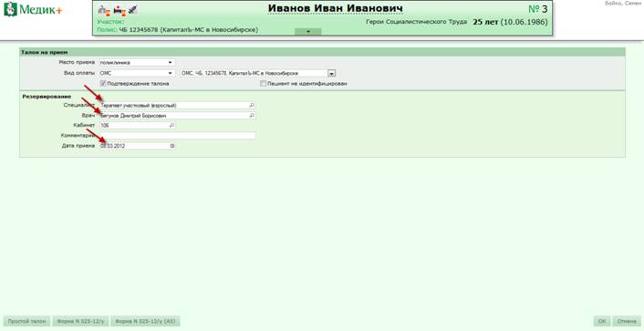Expand the patient info panel arrow

(307, 32)
